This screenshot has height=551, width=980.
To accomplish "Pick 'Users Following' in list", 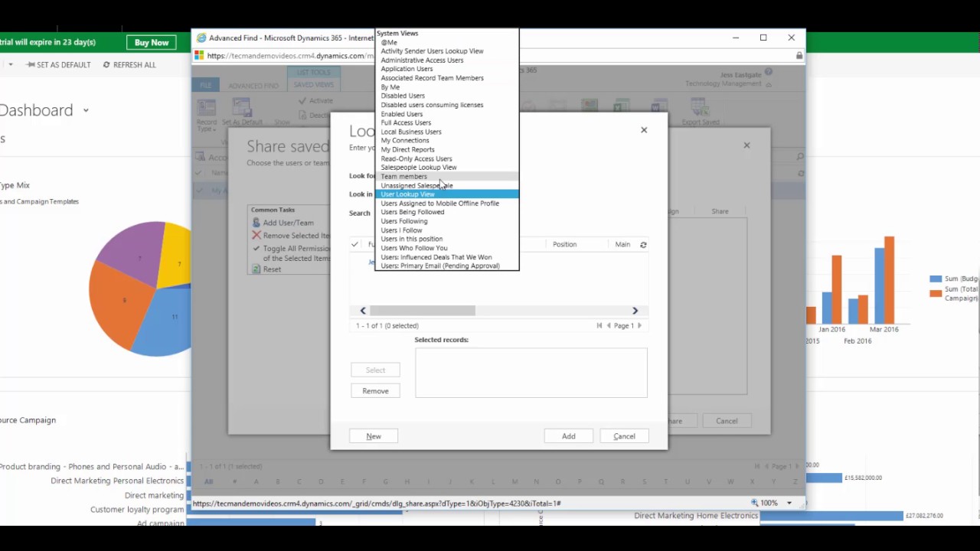I will [x=446, y=221].
